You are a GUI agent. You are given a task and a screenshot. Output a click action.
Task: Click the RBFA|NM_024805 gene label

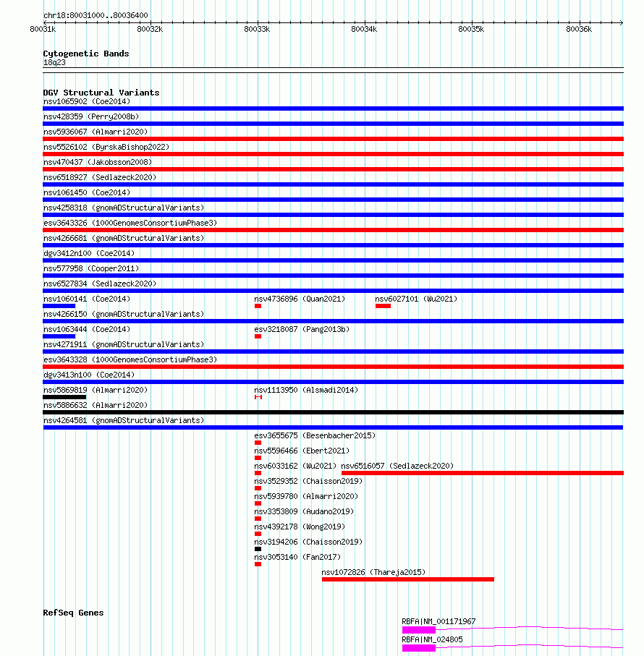[x=432, y=639]
